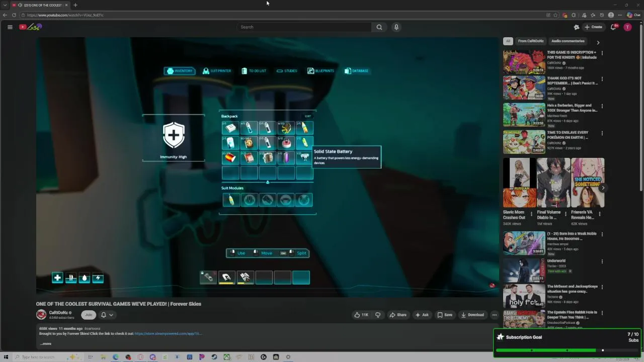The width and height of the screenshot is (644, 362).
Task: Click the CaRtOoNz channel avatar
Action: pyautogui.click(x=41, y=315)
